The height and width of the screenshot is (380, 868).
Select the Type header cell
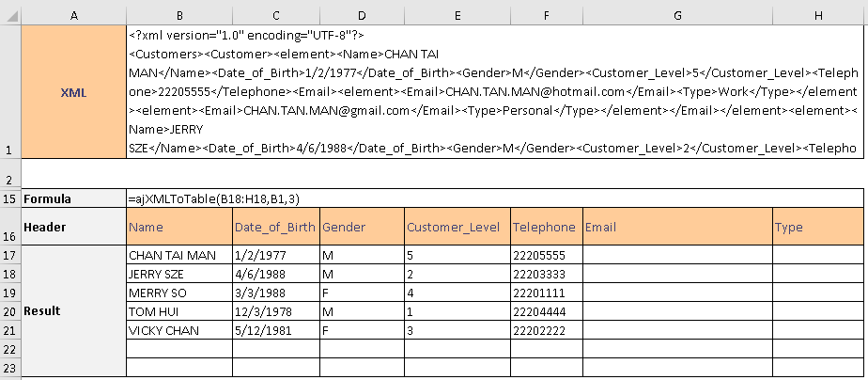tap(816, 227)
